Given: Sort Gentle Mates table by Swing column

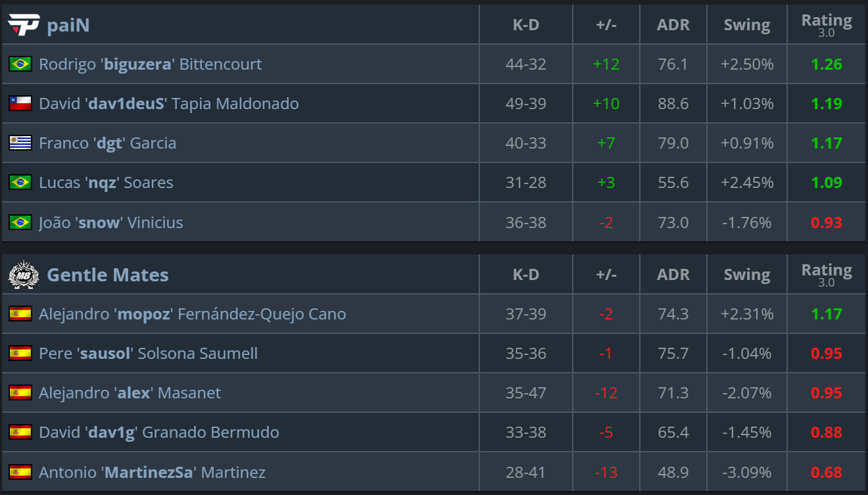Looking at the screenshot, I should (747, 275).
